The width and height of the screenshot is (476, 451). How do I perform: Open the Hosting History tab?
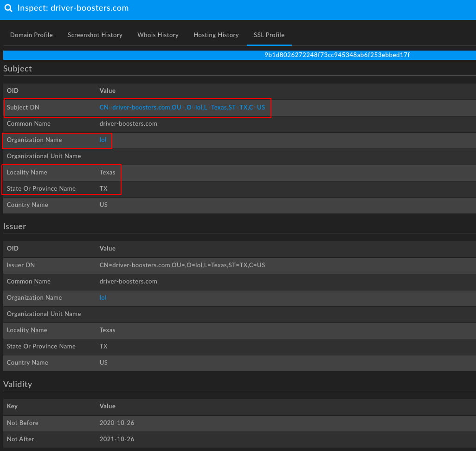[x=216, y=35]
